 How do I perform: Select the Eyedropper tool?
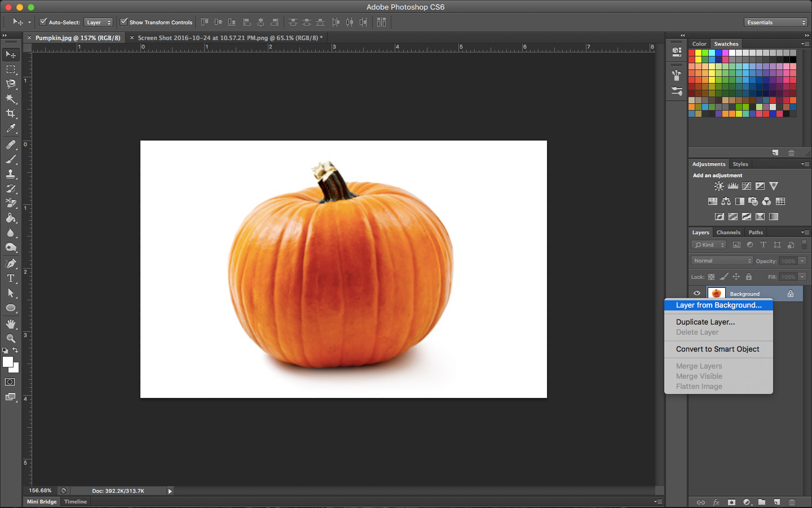11,128
